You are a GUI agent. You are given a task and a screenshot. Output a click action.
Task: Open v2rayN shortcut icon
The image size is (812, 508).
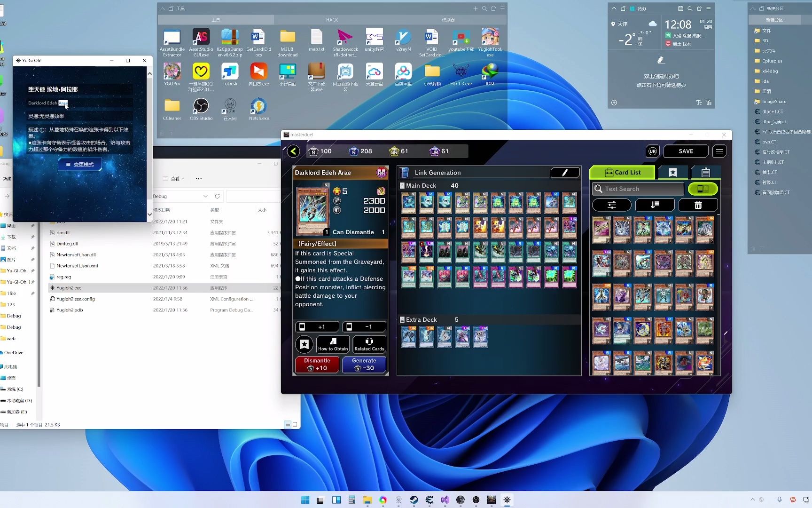click(x=403, y=40)
